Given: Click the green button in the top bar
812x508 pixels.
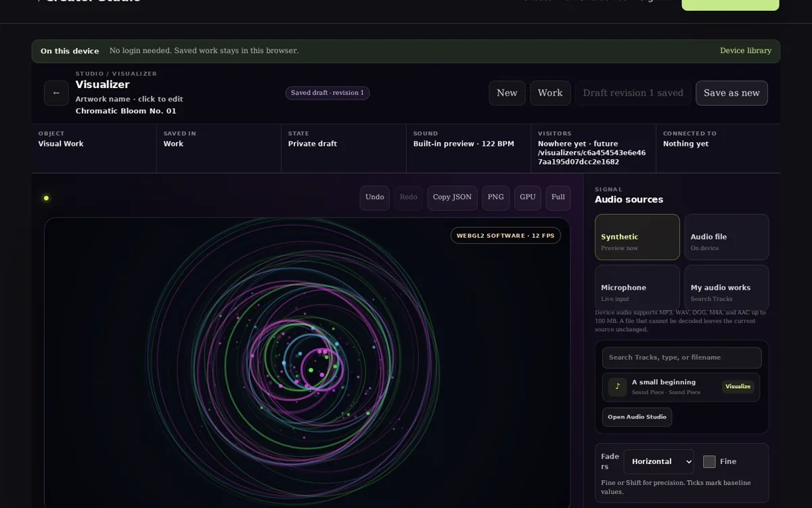Looking at the screenshot, I should click(x=730, y=5).
